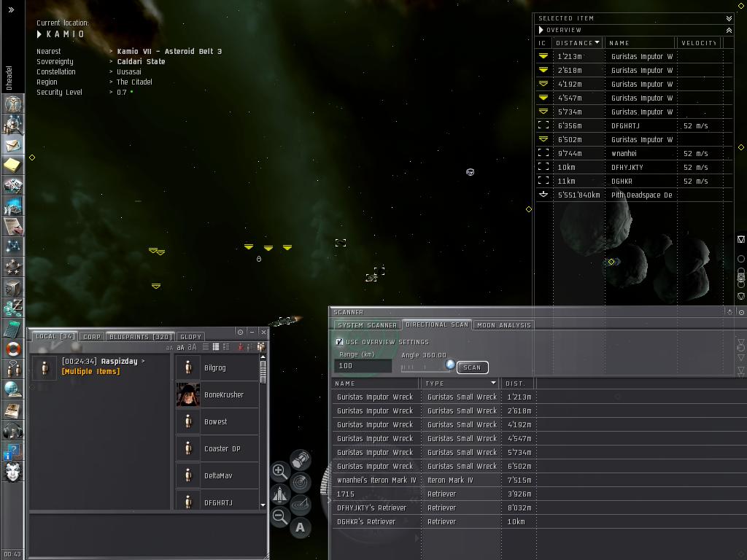The width and height of the screenshot is (747, 560).
Task: Click the member list scroll down arrow
Action: 263,505
